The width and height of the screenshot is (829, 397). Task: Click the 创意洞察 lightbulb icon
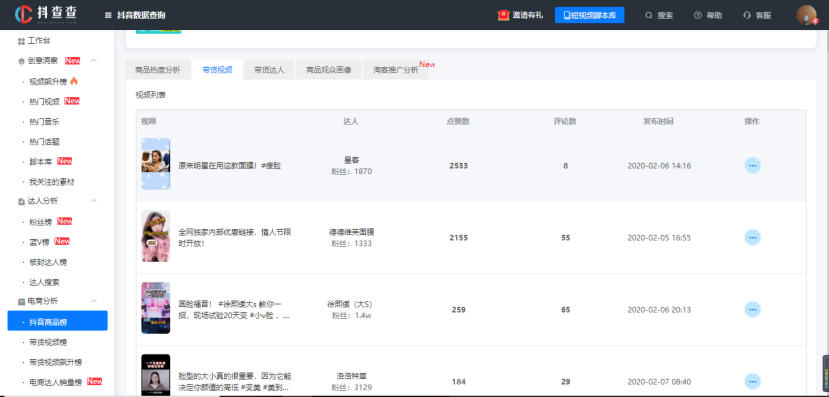coord(21,61)
